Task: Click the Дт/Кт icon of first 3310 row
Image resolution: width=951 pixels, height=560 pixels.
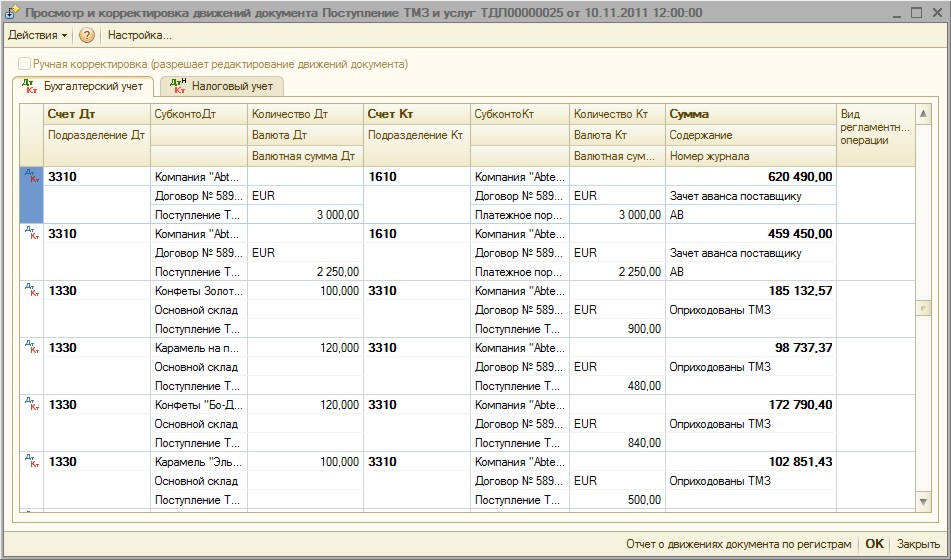Action: pyautogui.click(x=30, y=176)
